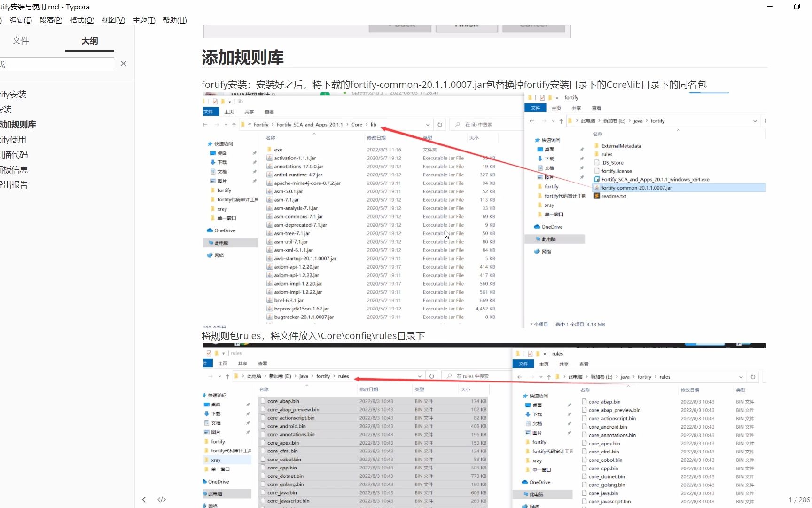Open the 帮助(H) menu
The width and height of the screenshot is (812, 508).
pyautogui.click(x=175, y=20)
